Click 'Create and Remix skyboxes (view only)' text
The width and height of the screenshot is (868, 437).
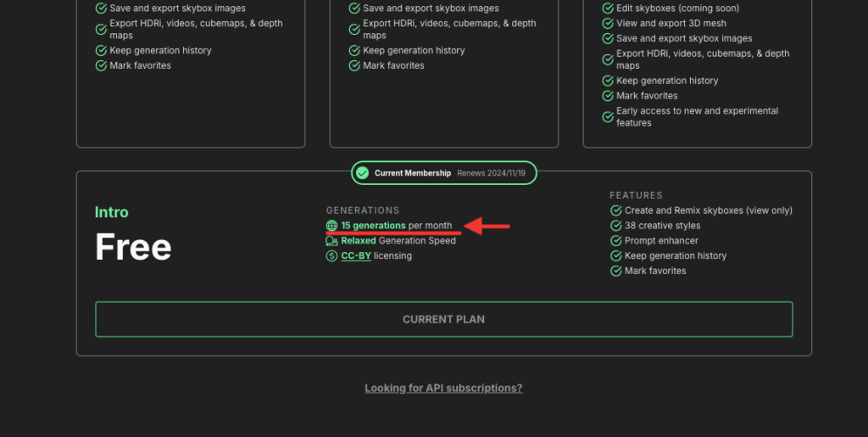[x=709, y=210]
